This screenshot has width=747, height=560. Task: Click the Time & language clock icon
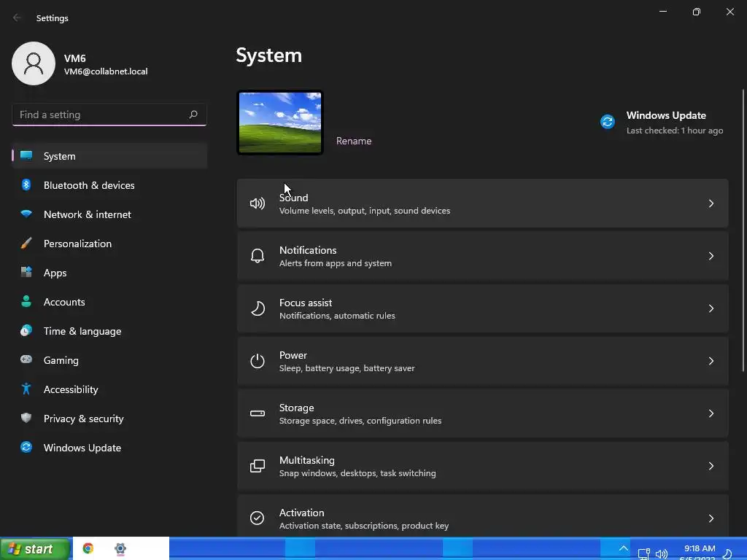(x=26, y=330)
